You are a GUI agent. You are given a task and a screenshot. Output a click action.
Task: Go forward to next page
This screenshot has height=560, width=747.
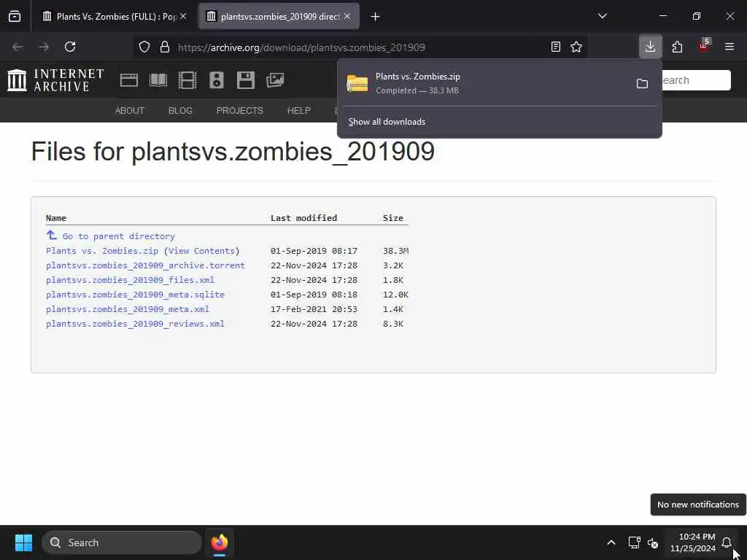click(x=44, y=47)
